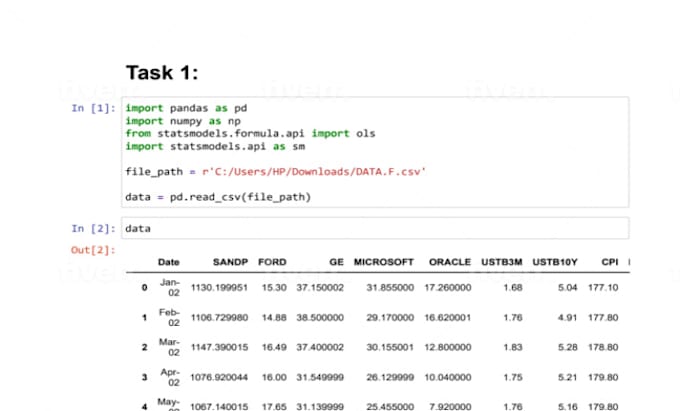The height and width of the screenshot is (411, 680).
Task: Click the FORD value '16.00'
Action: [274, 377]
